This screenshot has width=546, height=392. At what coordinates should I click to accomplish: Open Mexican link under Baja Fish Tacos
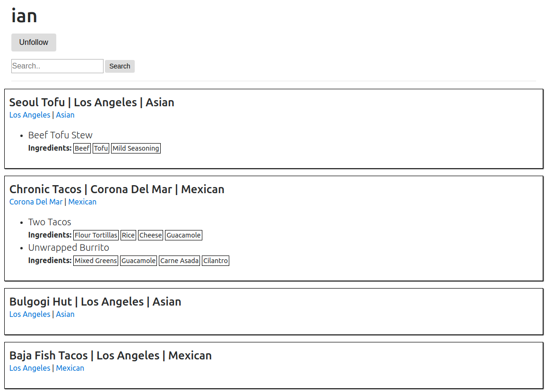pos(70,368)
